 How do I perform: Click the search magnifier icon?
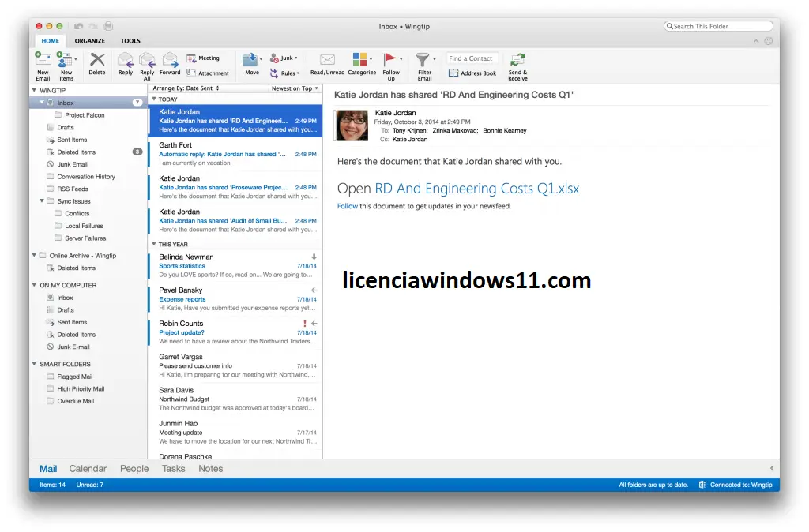[670, 26]
